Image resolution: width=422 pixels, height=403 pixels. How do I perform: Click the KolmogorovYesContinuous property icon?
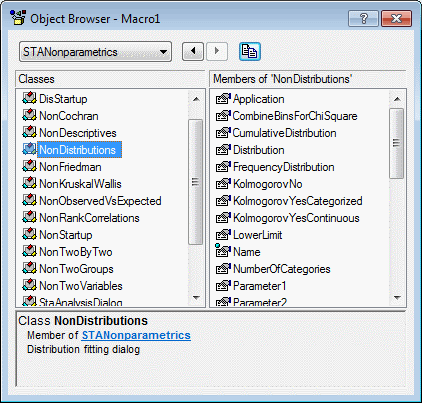pos(223,218)
